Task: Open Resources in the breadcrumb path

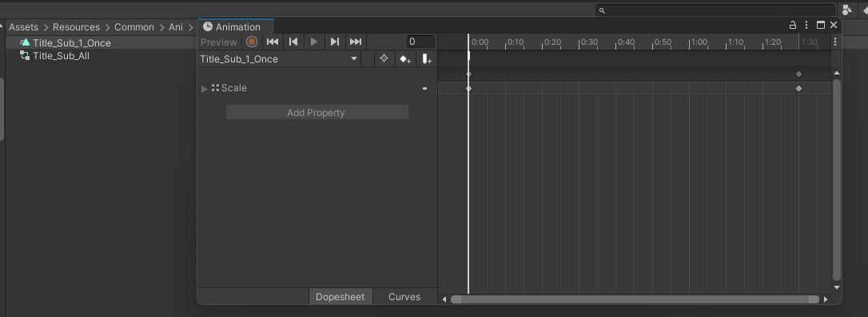Action: [77, 27]
